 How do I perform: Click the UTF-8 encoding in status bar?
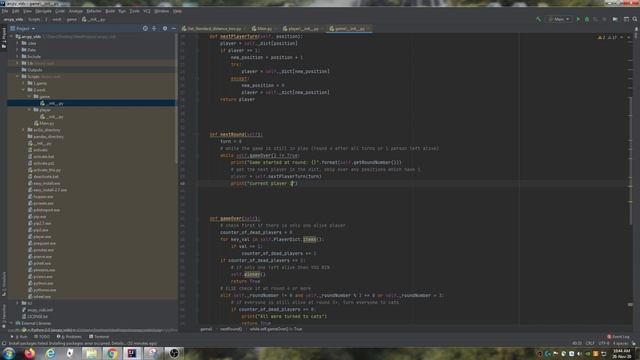point(604,344)
